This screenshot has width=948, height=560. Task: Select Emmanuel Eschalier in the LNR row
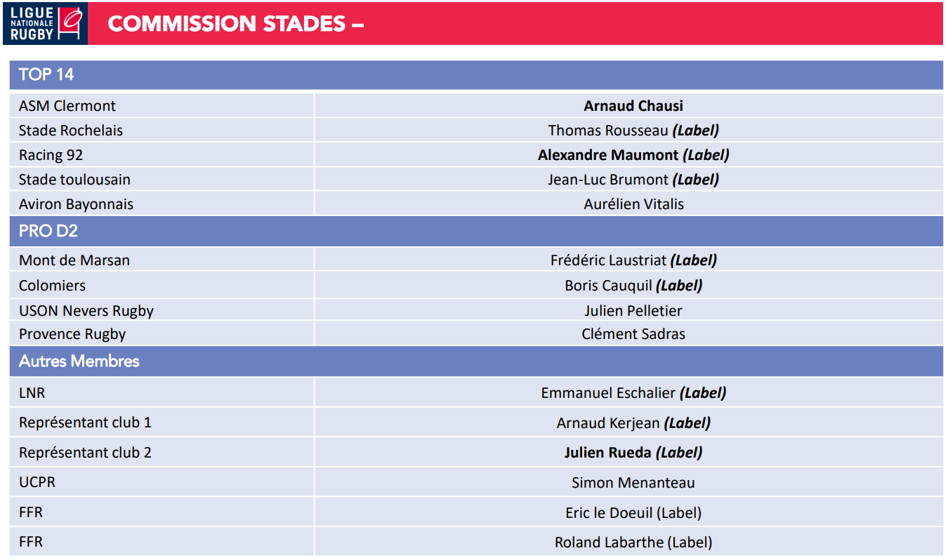click(x=608, y=393)
